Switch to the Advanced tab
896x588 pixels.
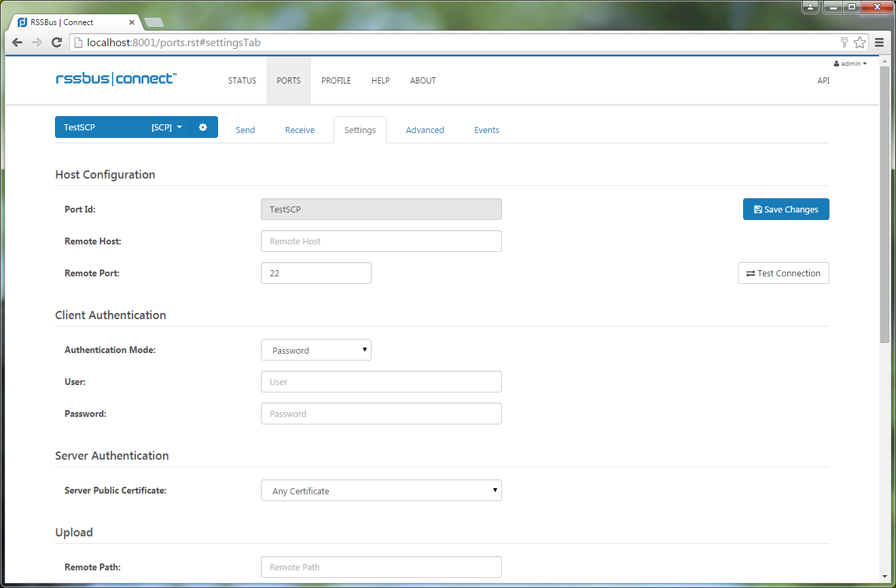coord(425,130)
